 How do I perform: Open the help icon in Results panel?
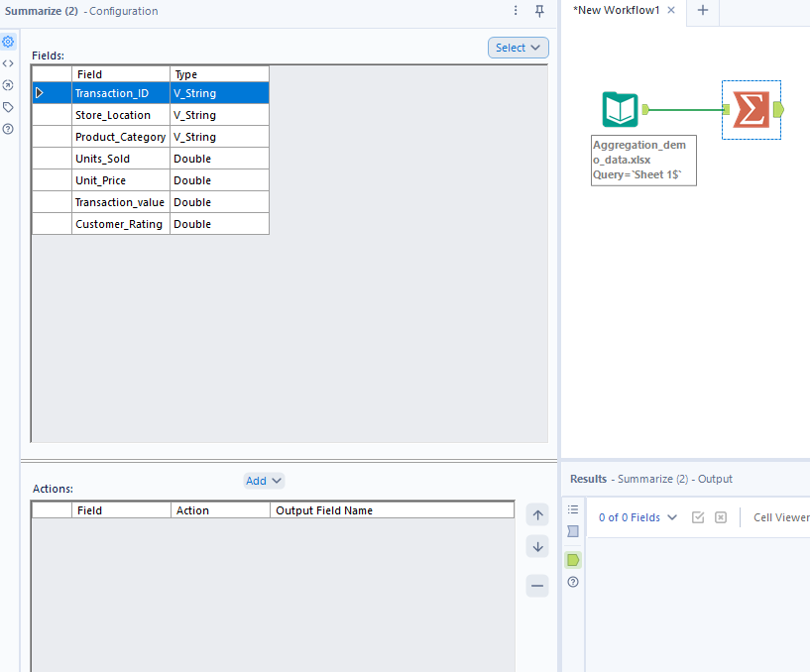pos(573,582)
